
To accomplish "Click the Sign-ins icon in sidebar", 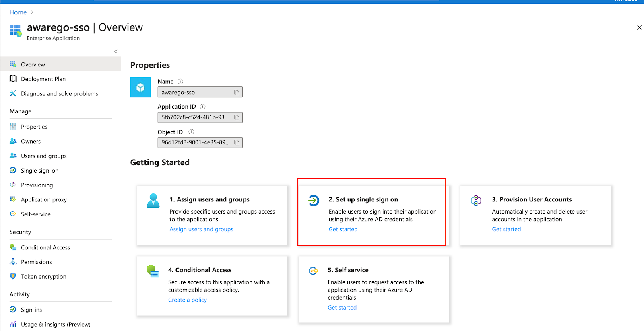I will (x=13, y=310).
